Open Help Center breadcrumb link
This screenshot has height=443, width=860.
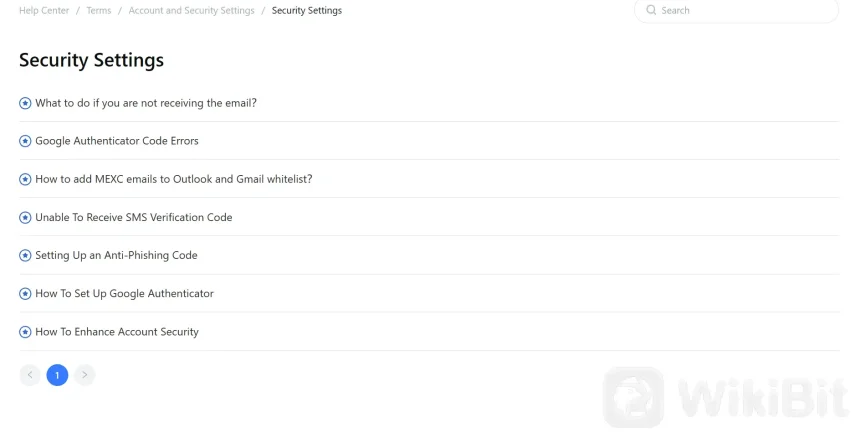pos(44,11)
